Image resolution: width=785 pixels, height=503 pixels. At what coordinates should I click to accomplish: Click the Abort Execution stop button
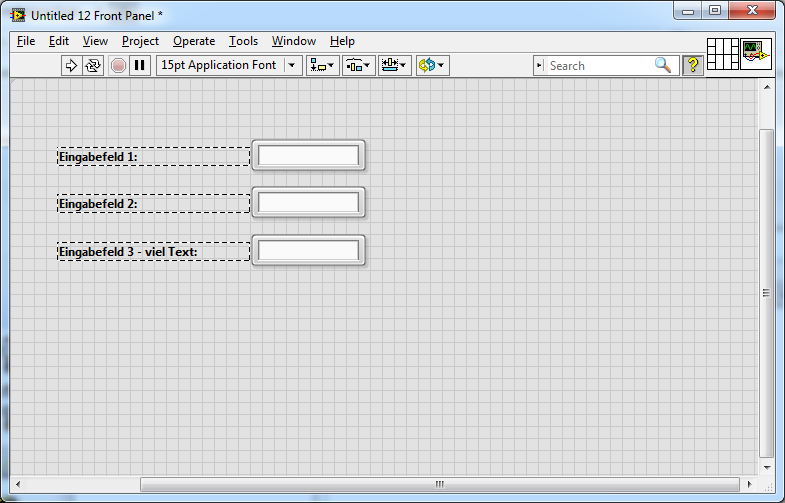click(118, 66)
